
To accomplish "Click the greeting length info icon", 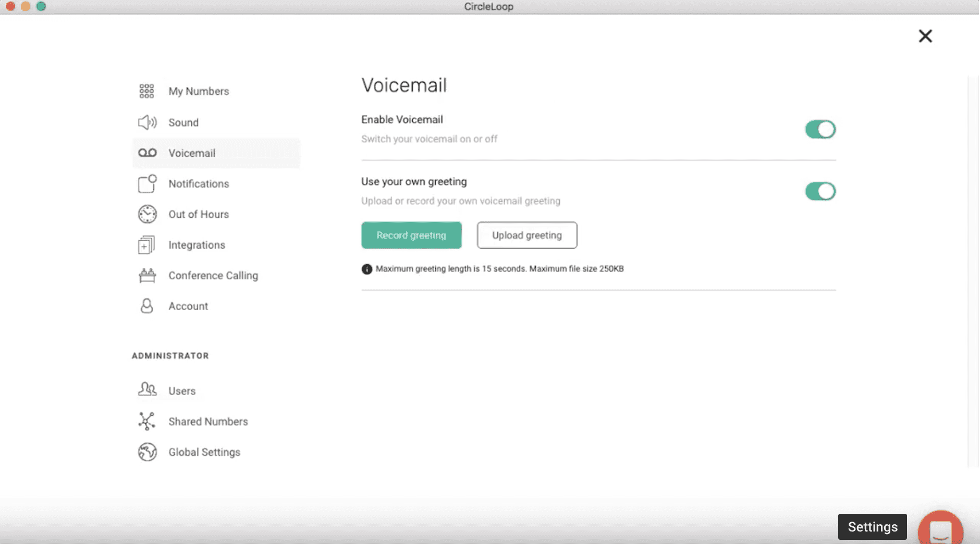I will 367,269.
